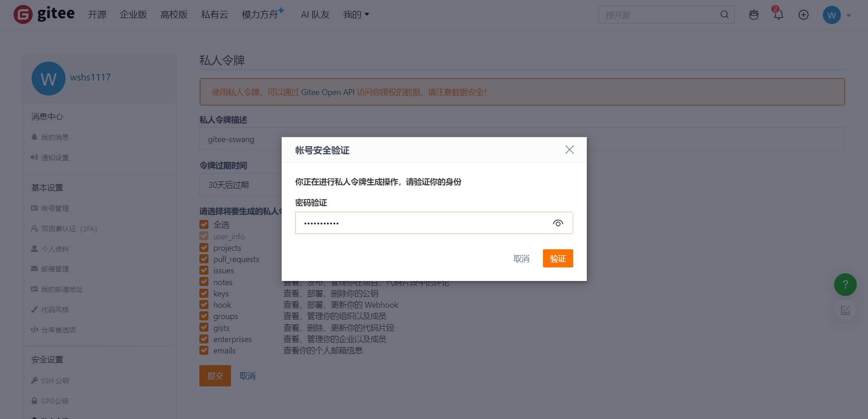The width and height of the screenshot is (868, 419).
Task: Toggle password visibility eye icon
Action: click(558, 223)
